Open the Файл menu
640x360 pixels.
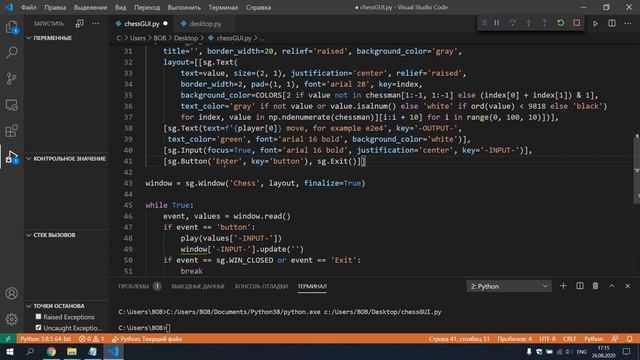pos(29,7)
